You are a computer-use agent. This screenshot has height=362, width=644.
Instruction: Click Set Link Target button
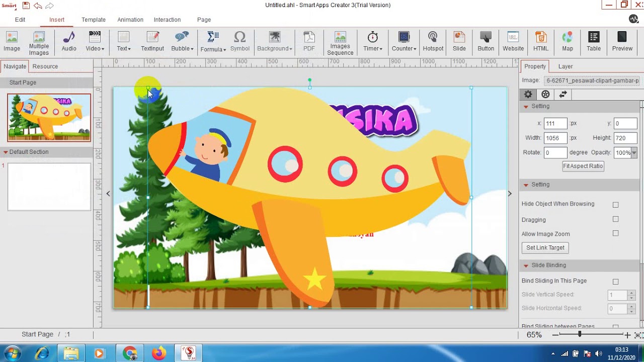point(545,247)
